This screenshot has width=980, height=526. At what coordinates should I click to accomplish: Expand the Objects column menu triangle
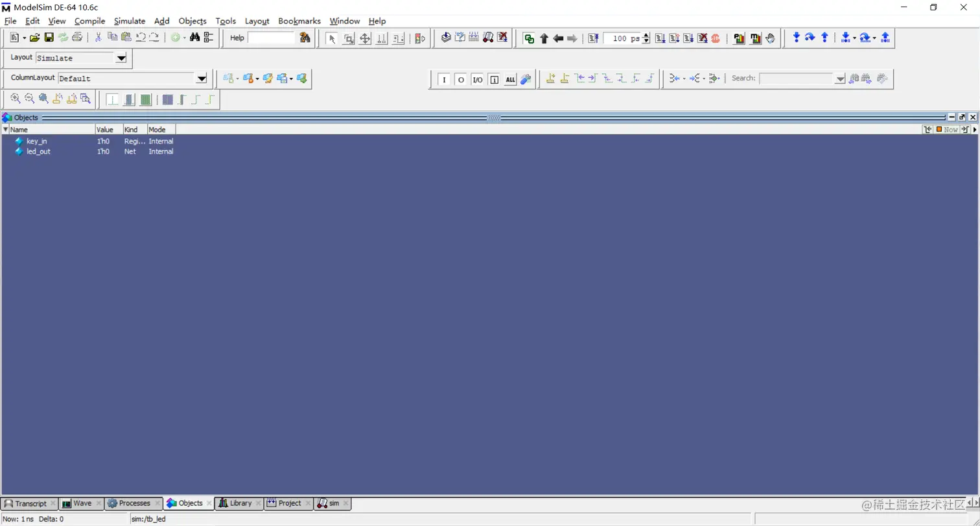[5, 130]
